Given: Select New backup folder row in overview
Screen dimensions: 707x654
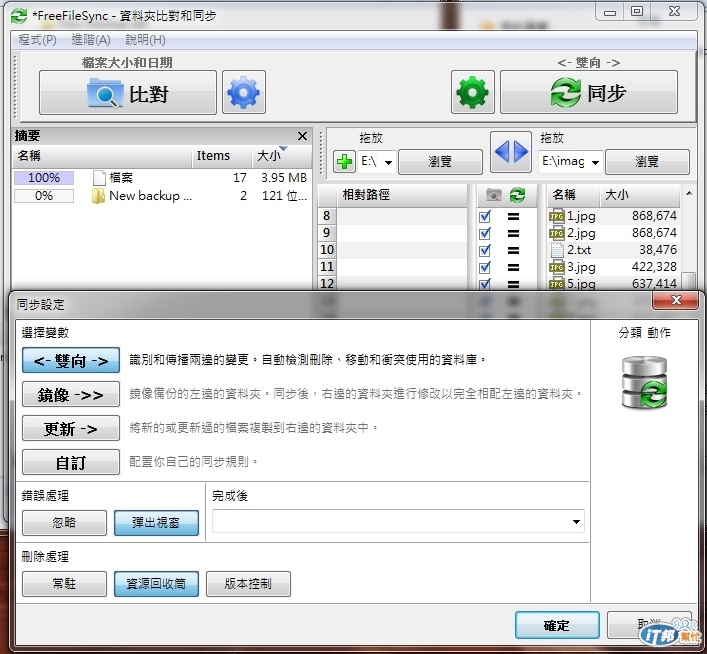Looking at the screenshot, I should (x=162, y=196).
